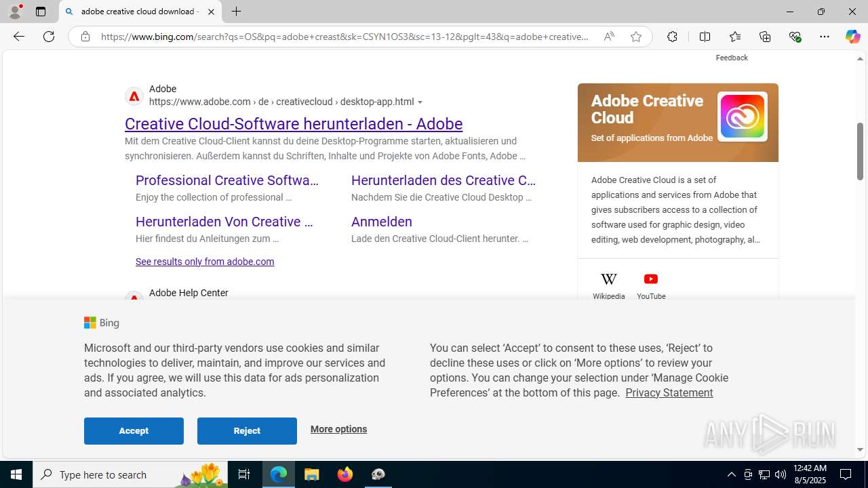The height and width of the screenshot is (488, 868).
Task: Open the volume control tray icon
Action: 781,474
